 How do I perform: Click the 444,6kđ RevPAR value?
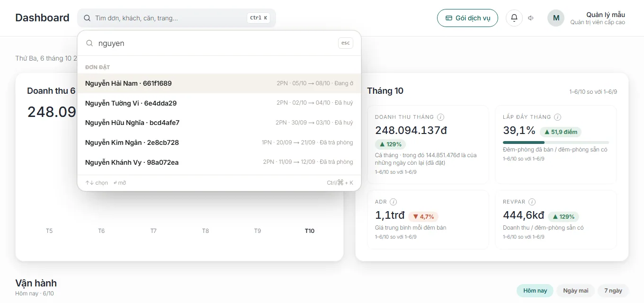coord(523,215)
